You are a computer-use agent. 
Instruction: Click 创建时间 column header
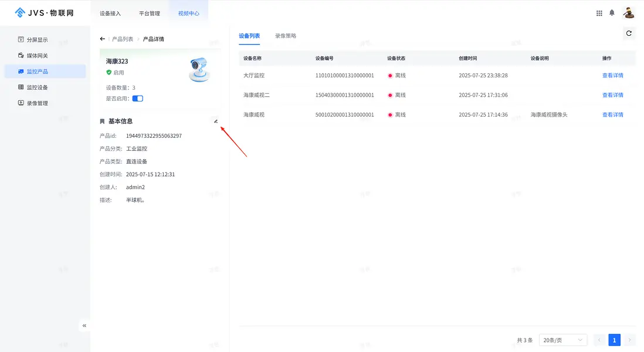click(468, 58)
